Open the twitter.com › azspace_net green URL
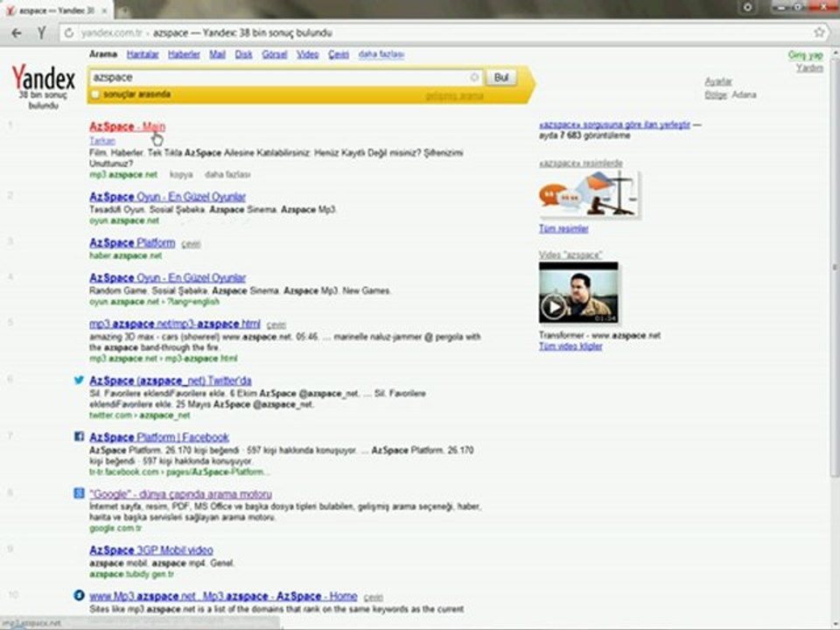 click(x=140, y=415)
